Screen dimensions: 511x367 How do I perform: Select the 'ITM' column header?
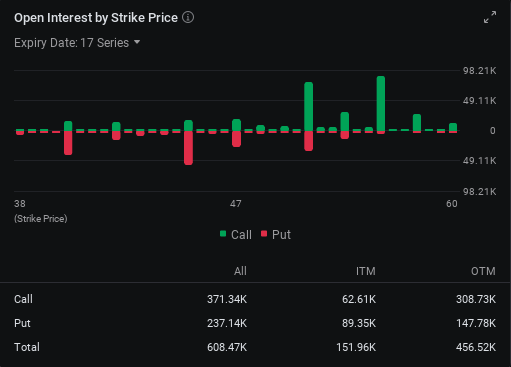[366, 271]
